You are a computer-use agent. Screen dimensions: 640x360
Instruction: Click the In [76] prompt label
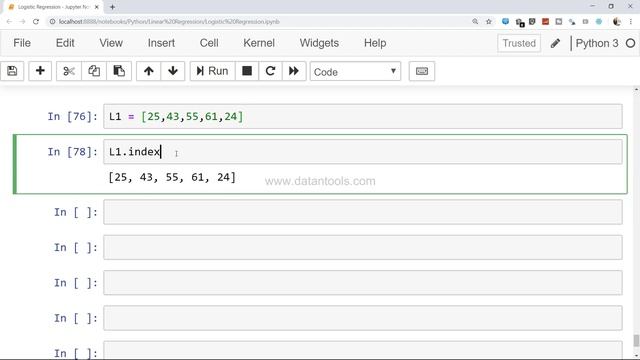pos(72,117)
